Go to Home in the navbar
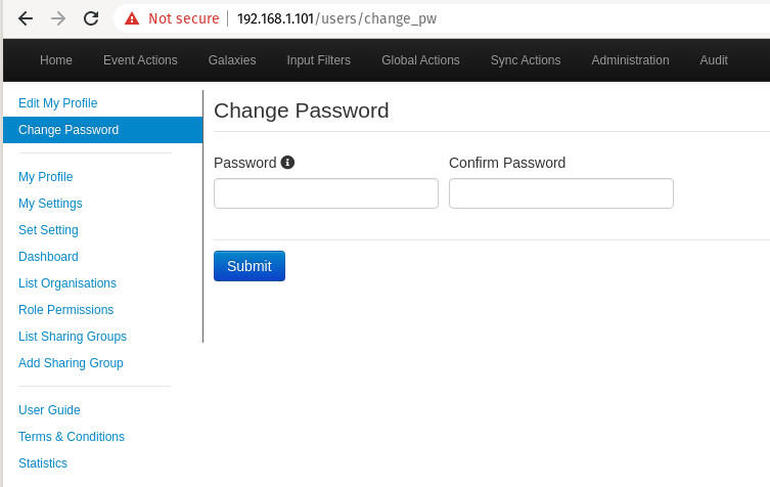 pos(56,60)
